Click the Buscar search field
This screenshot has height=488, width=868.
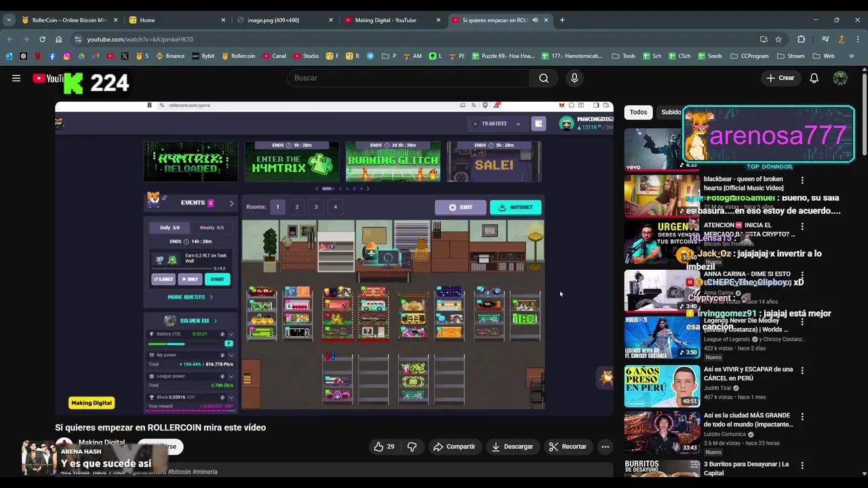point(409,78)
